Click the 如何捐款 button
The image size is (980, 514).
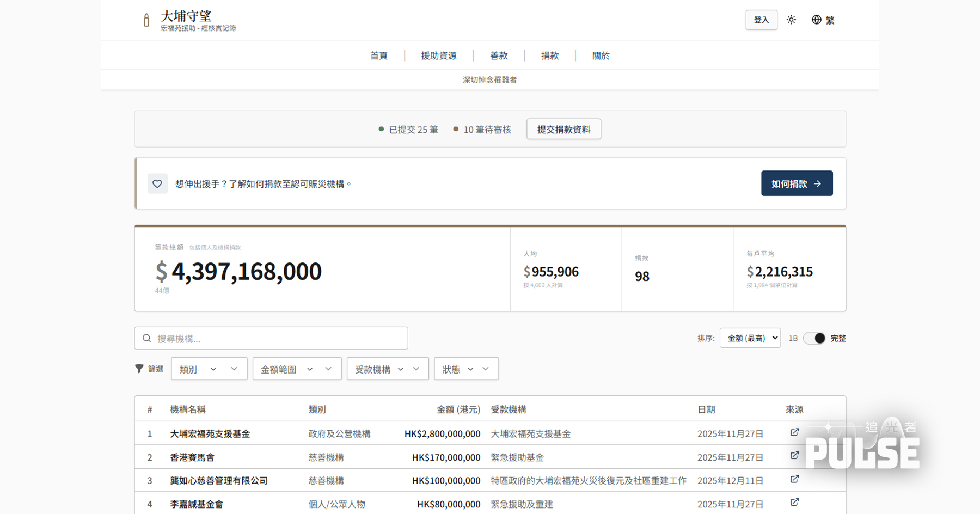(797, 183)
